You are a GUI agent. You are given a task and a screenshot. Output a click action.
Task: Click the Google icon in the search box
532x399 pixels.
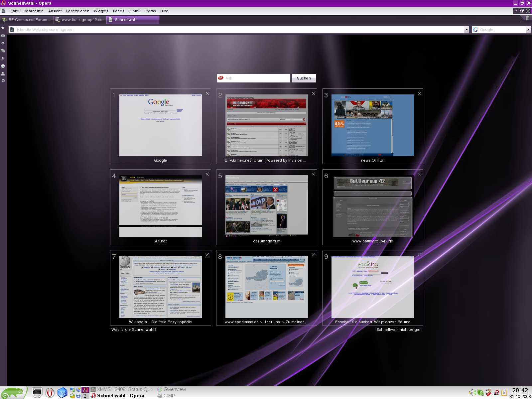pos(475,30)
